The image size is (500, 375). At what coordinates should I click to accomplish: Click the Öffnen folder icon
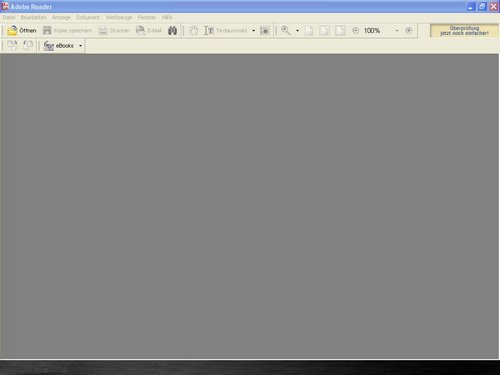[12, 31]
